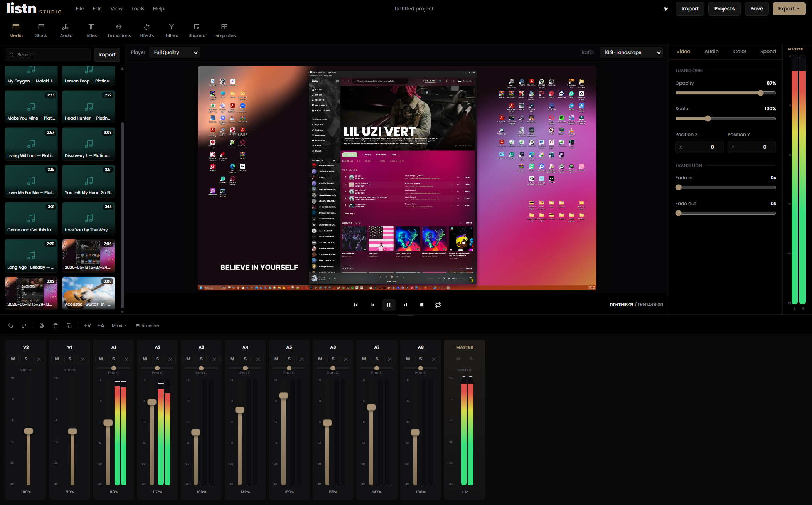The height and width of the screenshot is (505, 812).
Task: Open the Mixer dropdown in timeline toolbar
Action: [x=119, y=326]
